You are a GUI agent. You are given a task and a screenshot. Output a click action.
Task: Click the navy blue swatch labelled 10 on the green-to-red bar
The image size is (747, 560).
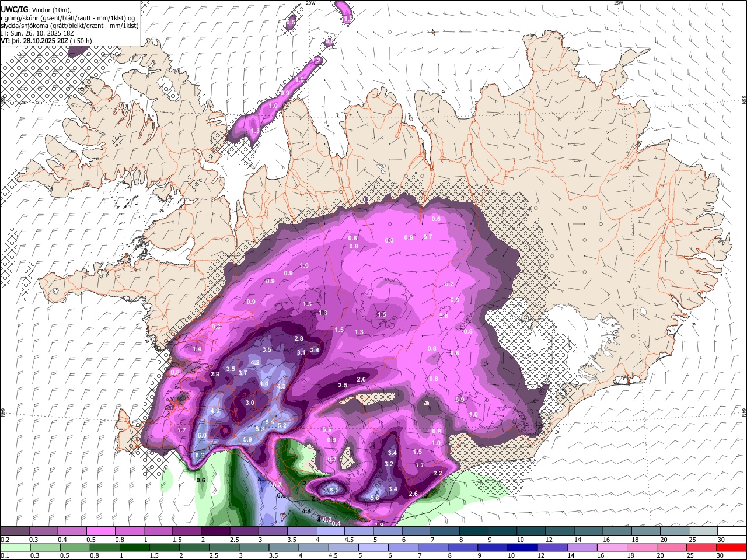522,547
